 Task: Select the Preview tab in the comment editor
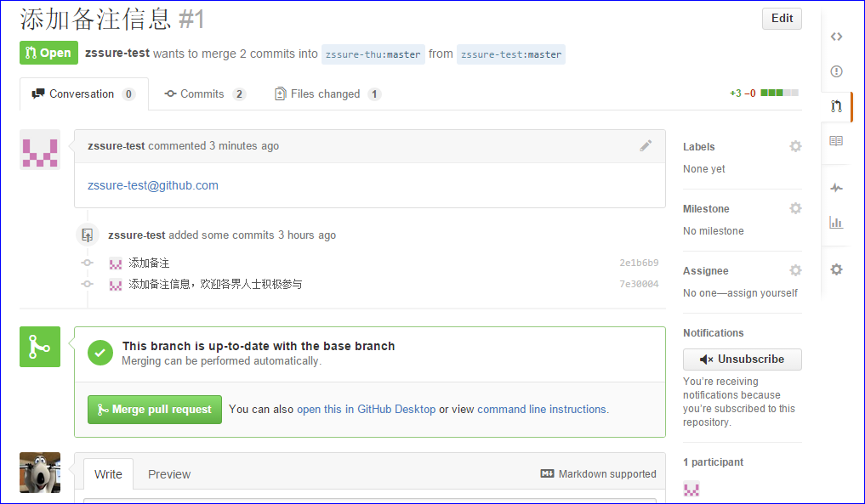[168, 474]
